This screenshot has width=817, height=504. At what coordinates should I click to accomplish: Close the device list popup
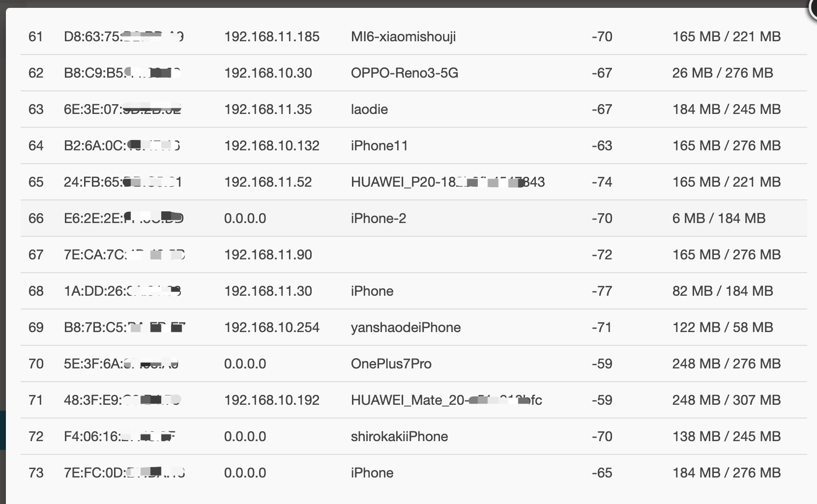tap(814, 7)
